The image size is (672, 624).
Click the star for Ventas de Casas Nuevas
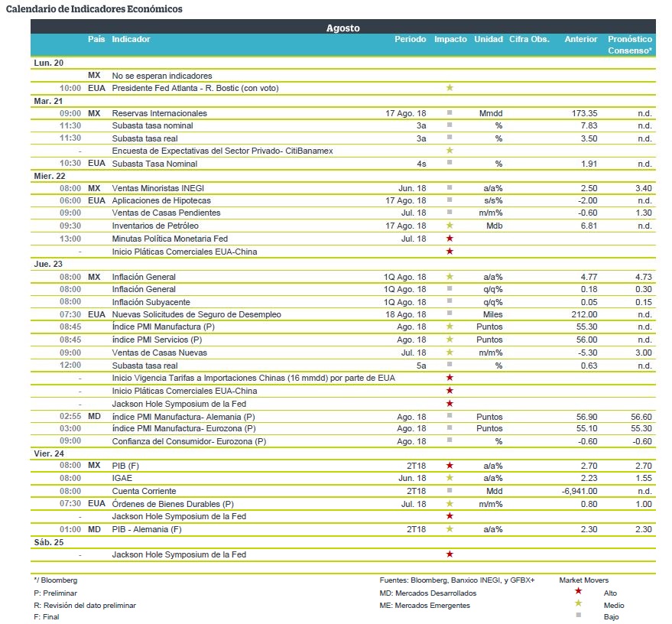[x=450, y=353]
